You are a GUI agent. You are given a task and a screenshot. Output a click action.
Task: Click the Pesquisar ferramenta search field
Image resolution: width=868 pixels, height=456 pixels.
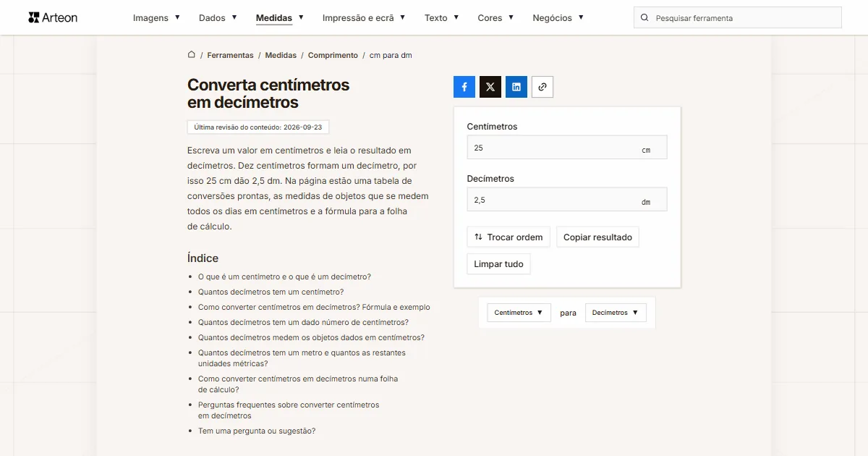738,17
